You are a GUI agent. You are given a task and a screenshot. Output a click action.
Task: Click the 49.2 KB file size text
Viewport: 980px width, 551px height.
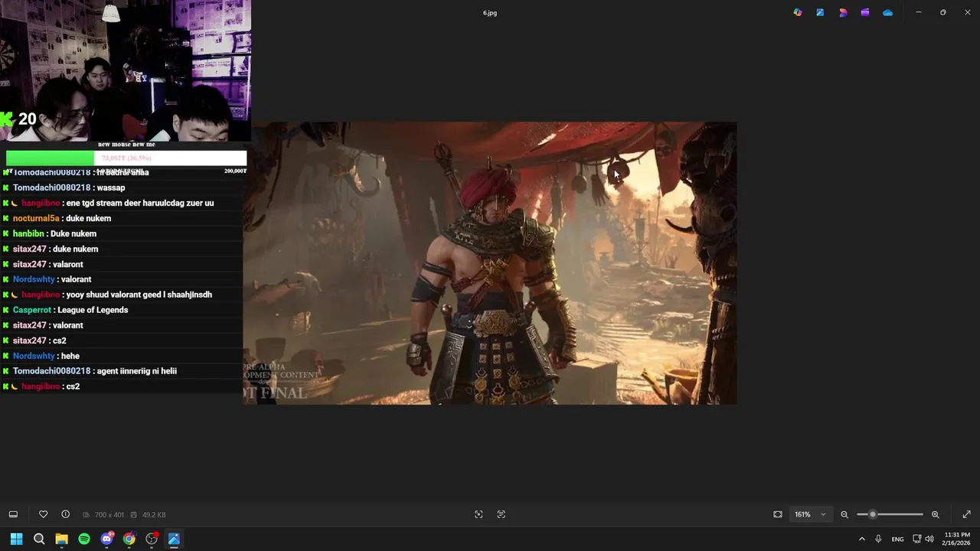click(x=154, y=515)
